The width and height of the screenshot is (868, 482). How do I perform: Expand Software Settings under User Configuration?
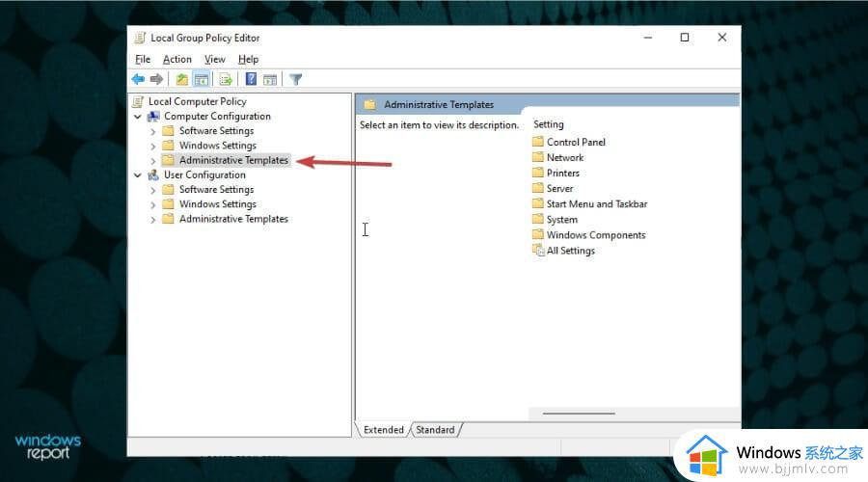coord(153,190)
